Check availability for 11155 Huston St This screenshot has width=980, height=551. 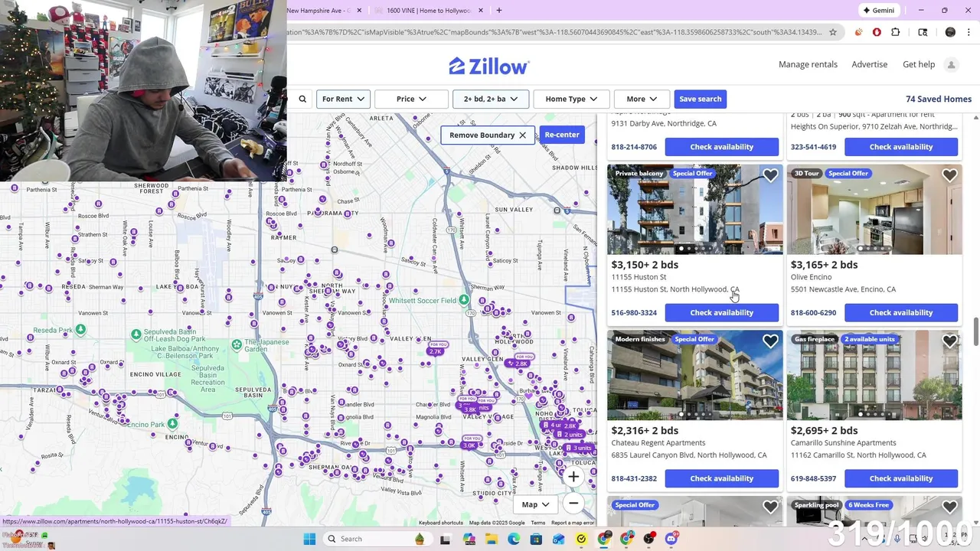pyautogui.click(x=722, y=312)
